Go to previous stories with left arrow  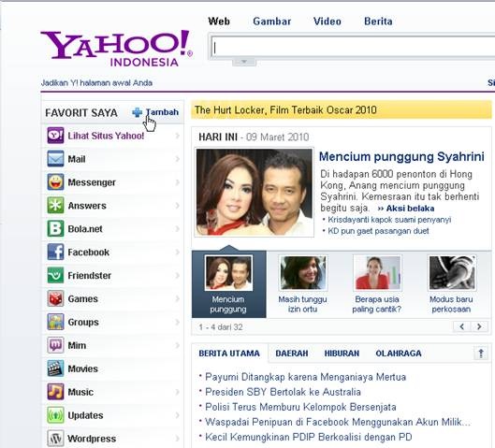point(462,326)
